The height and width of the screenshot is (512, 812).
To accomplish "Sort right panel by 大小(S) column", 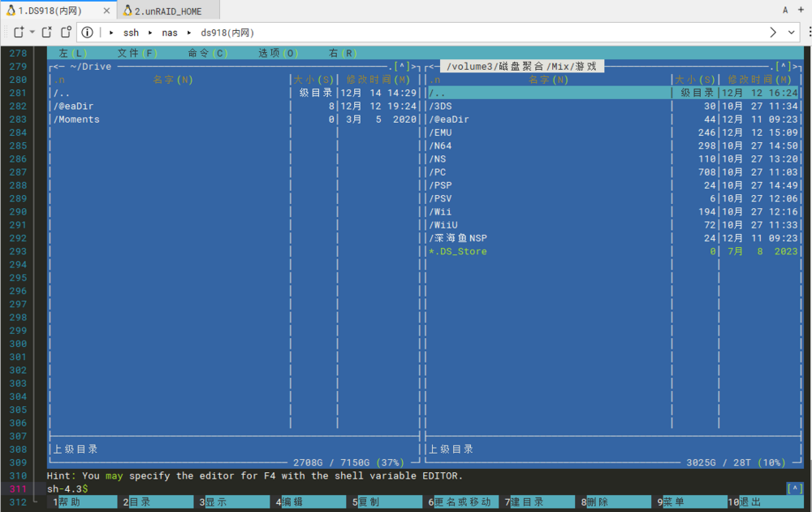I will pos(695,80).
